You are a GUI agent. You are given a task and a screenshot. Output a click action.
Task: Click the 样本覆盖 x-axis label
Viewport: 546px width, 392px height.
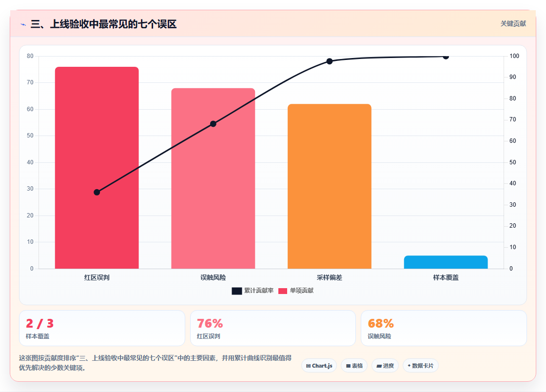click(446, 277)
